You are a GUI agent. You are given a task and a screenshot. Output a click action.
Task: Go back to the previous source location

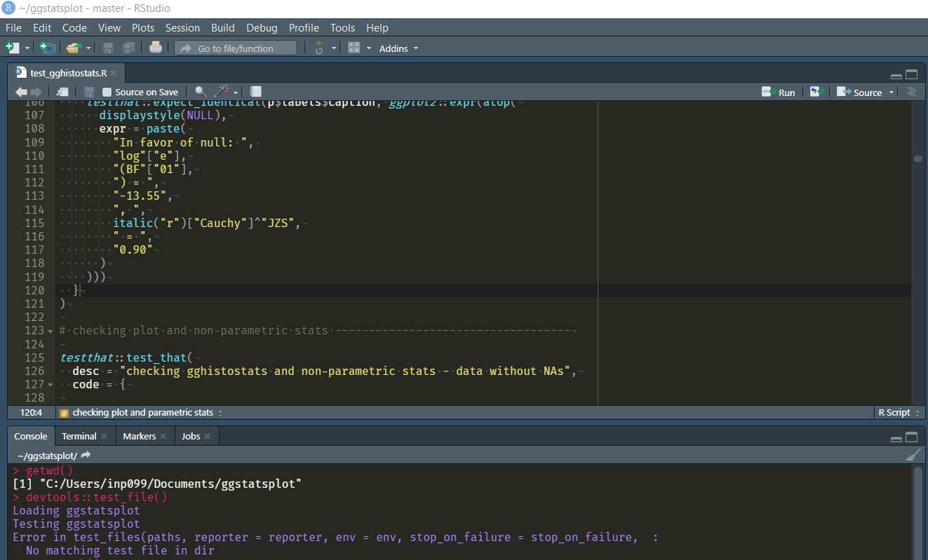click(21, 92)
